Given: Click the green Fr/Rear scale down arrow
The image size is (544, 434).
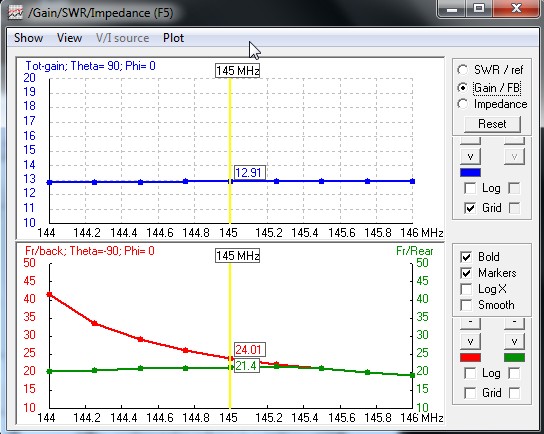Looking at the screenshot, I should 514,341.
